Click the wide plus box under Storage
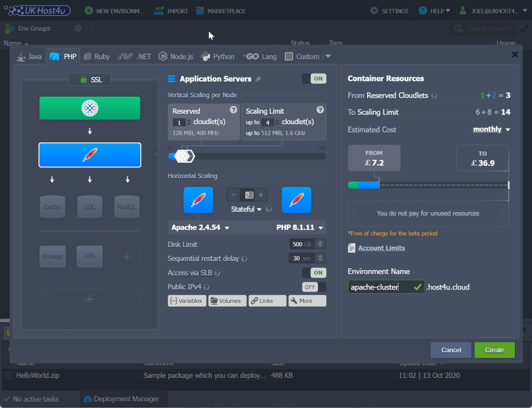The width and height of the screenshot is (532, 408). pos(89,299)
